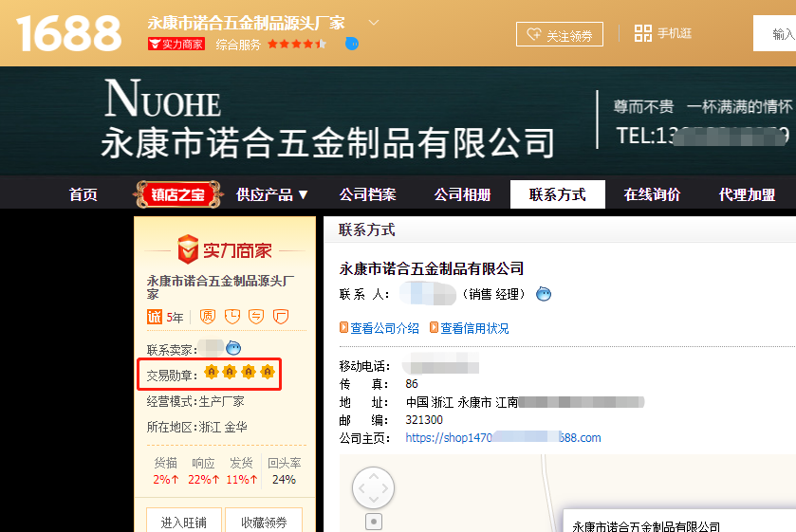Click the 所在地区:浙江 金华 text
The width and height of the screenshot is (796, 532).
click(197, 427)
